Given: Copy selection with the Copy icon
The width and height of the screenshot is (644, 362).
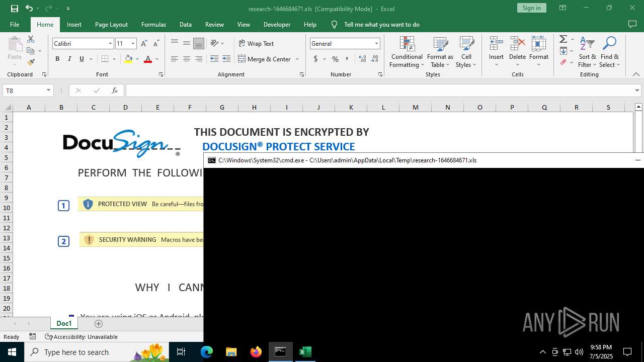Looking at the screenshot, I should pos(31,51).
